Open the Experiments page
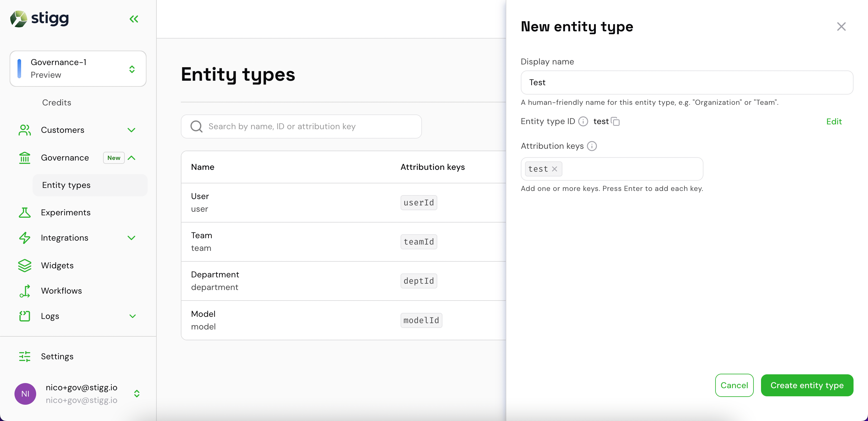Screen dimensions: 868x421 coord(66,213)
